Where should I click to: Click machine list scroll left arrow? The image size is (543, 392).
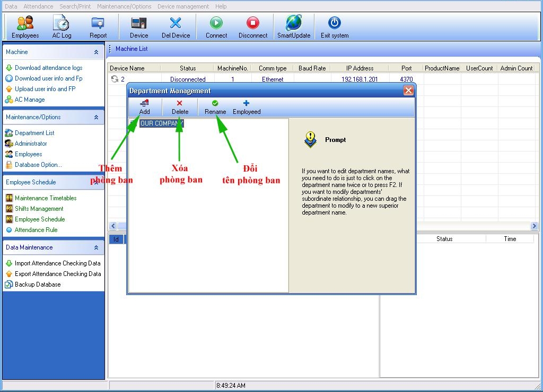pos(113,226)
